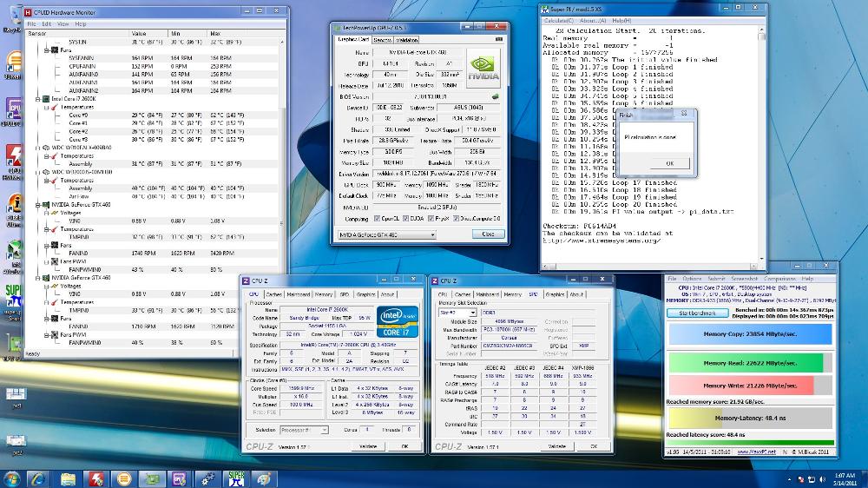Toggle the CUDA checkbox in GPU-Z
Screen dimensions: 868x488
point(405,219)
